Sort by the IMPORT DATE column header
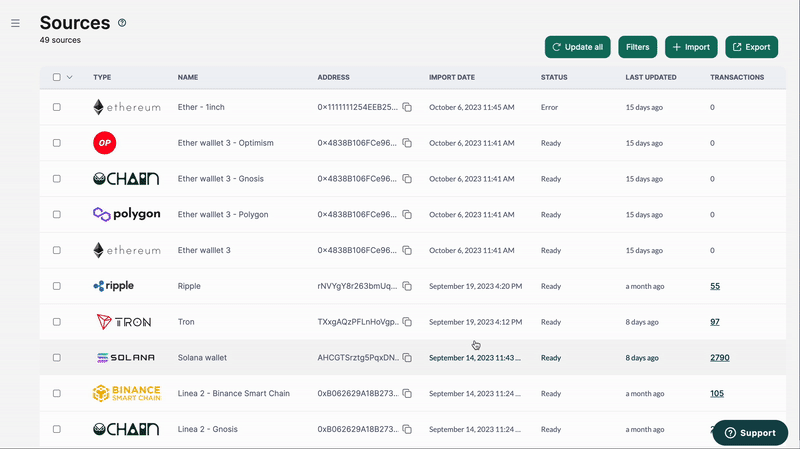The height and width of the screenshot is (449, 800). coord(452,77)
